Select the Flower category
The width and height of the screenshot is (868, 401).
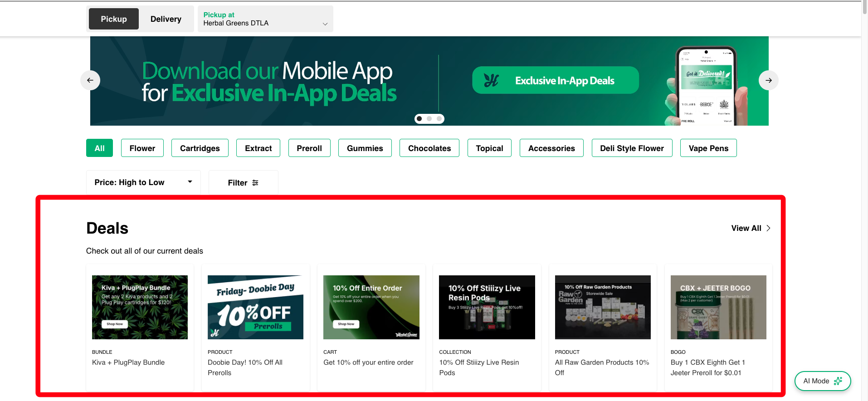[x=142, y=148]
